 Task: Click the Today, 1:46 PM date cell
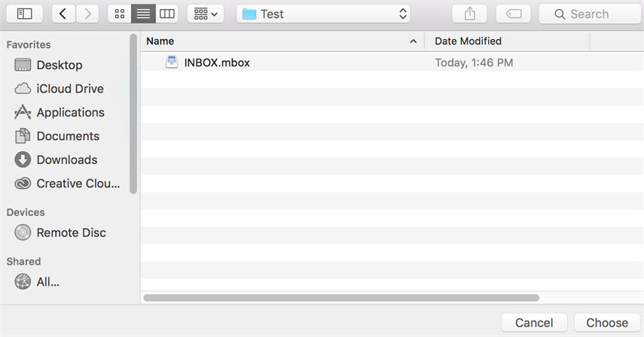(x=474, y=62)
